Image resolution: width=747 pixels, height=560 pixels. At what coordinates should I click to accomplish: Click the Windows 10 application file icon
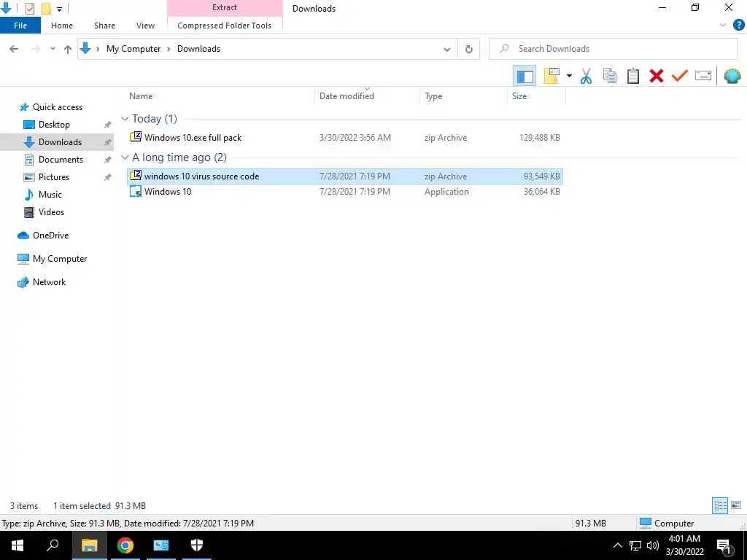136,192
